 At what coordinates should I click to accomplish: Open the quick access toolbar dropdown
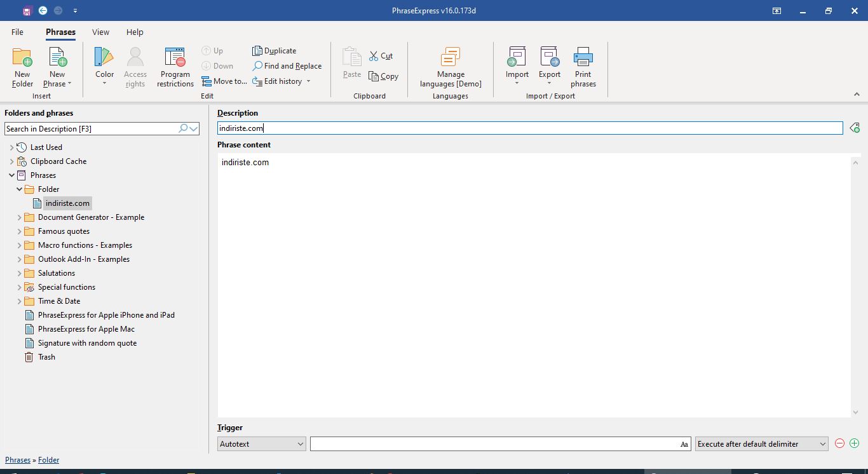[x=75, y=11]
